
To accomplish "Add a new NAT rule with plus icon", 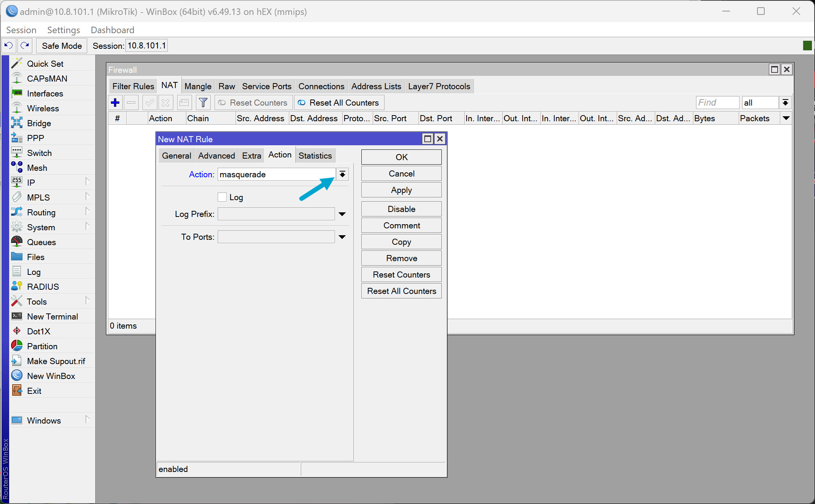I will click(x=115, y=102).
